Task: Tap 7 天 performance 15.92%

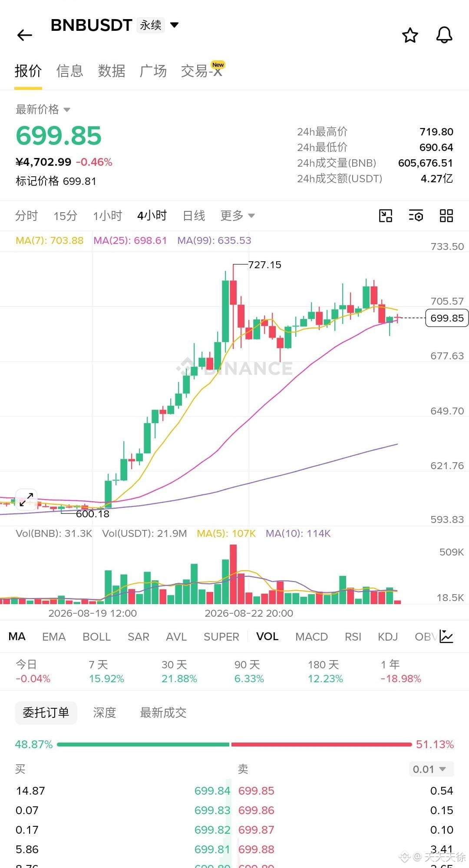Action: coord(106,671)
